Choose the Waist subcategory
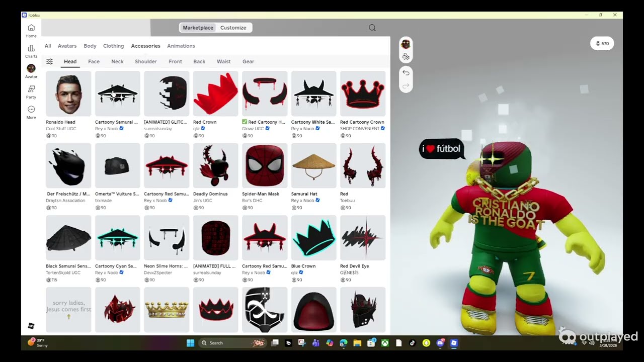 224,61
